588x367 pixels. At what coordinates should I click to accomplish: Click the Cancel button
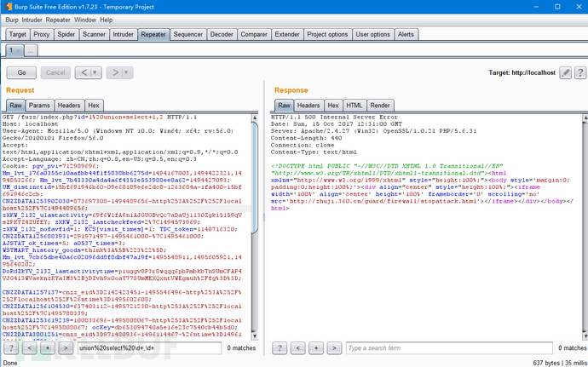pos(55,72)
